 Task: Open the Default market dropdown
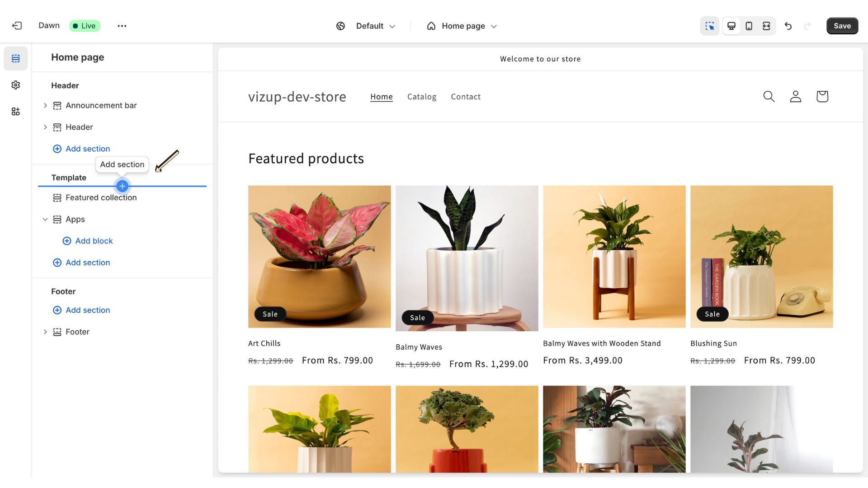coord(366,26)
